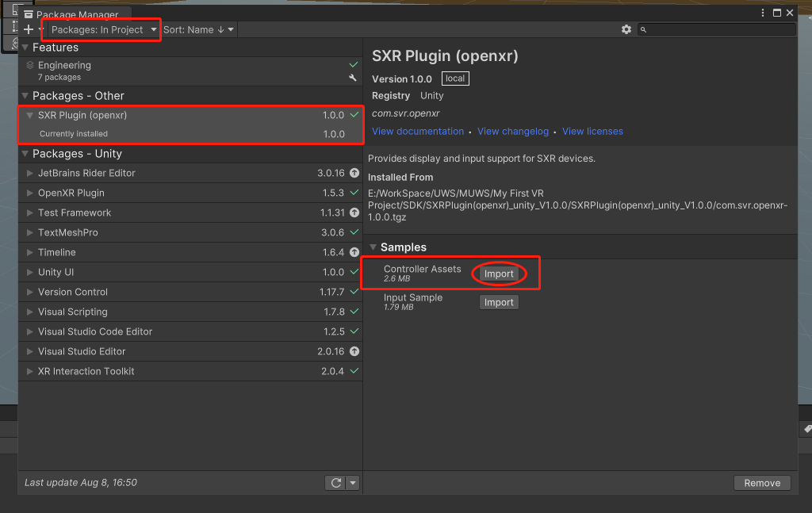Add a package using the plus icon
This screenshot has height=513, width=812.
pos(28,29)
